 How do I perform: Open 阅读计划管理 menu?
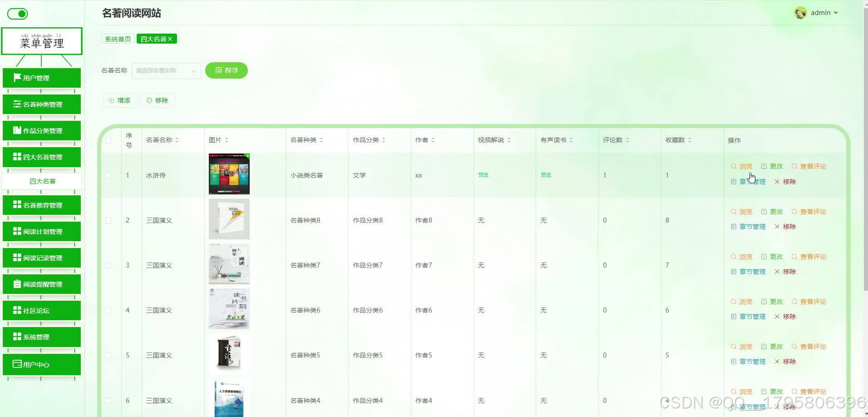click(42, 231)
